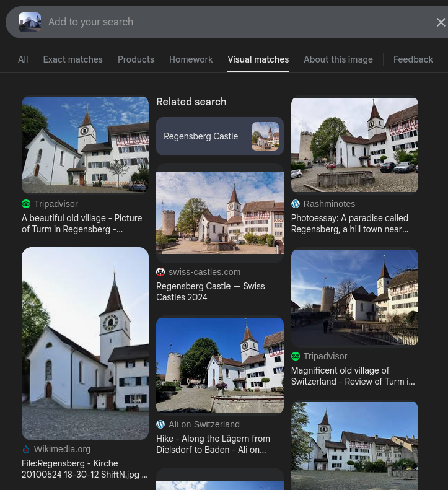Viewport: 448px width, 490px height.
Task: Click the Wikimedia.org site icon
Action: tap(26, 449)
